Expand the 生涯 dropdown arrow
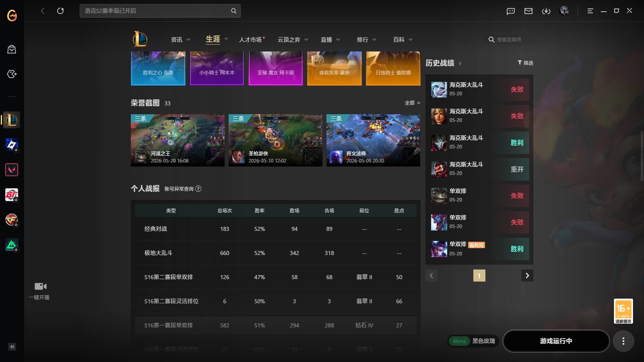The width and height of the screenshot is (644, 362). [x=226, y=39]
